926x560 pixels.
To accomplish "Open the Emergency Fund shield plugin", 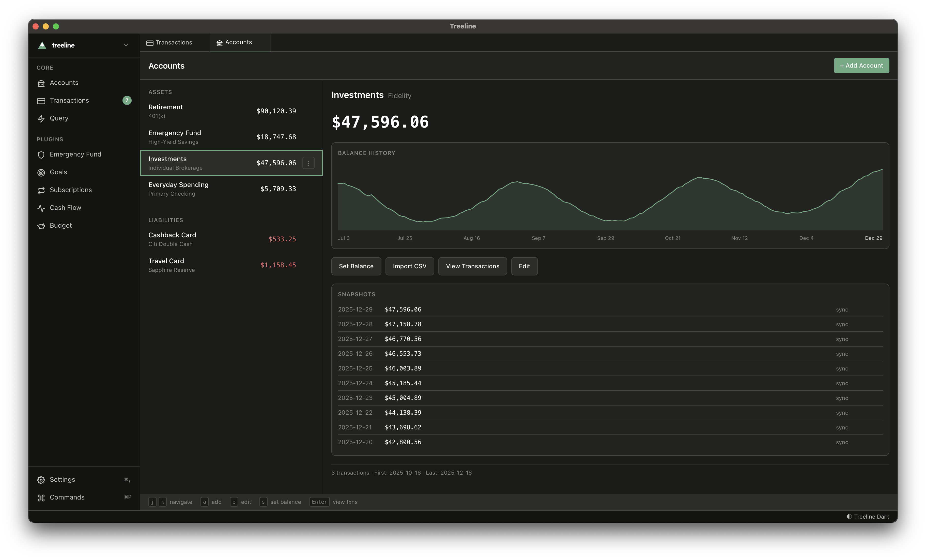I will [x=41, y=154].
